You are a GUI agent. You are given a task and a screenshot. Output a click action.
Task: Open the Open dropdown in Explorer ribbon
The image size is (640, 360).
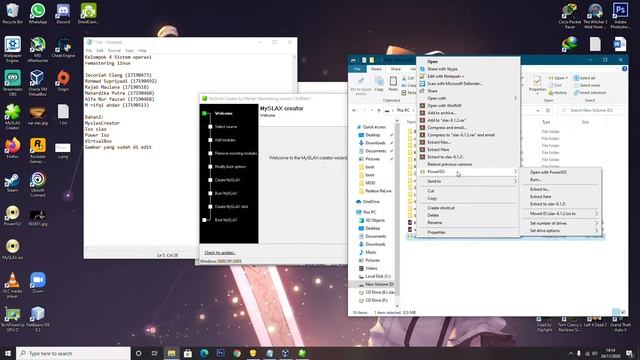coord(558,78)
